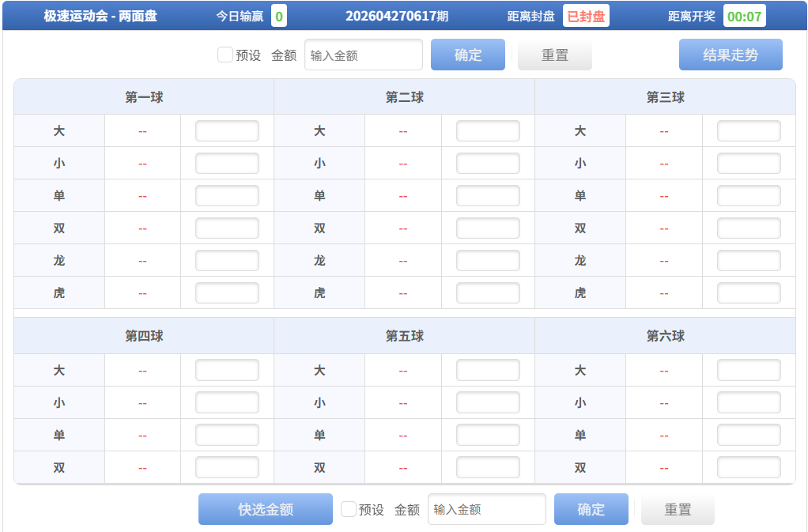Select the 第二球 大 option row label
Viewport: 808px width, 532px height.
click(x=319, y=131)
